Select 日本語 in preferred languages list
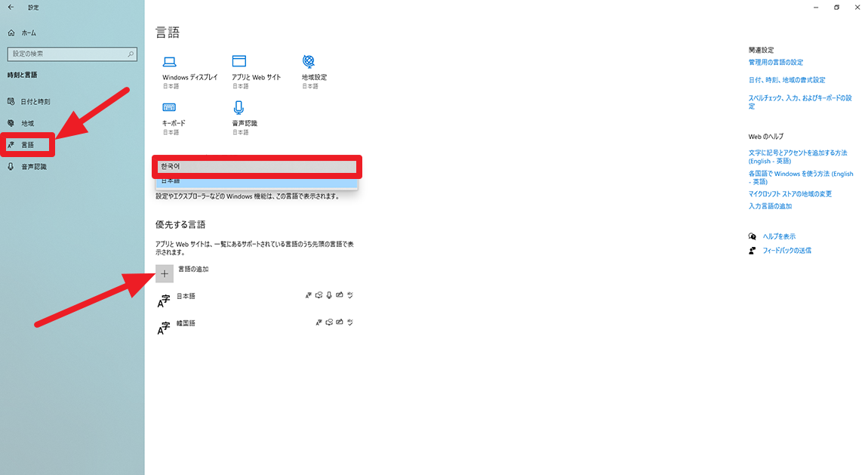This screenshot has width=868, height=475. 186,296
